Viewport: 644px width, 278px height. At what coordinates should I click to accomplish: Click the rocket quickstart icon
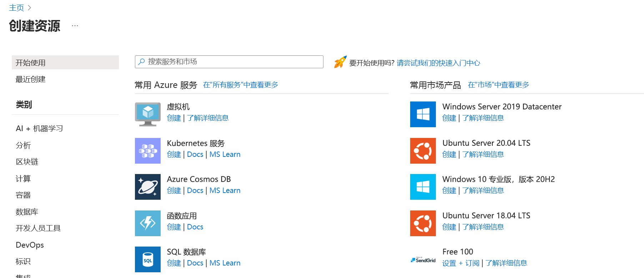point(340,62)
